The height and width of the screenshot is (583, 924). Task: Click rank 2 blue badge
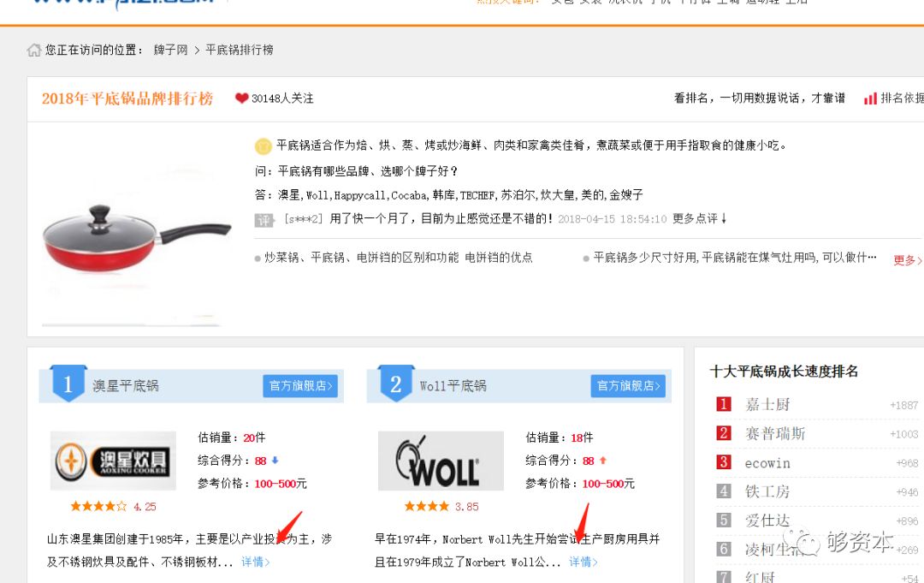396,384
